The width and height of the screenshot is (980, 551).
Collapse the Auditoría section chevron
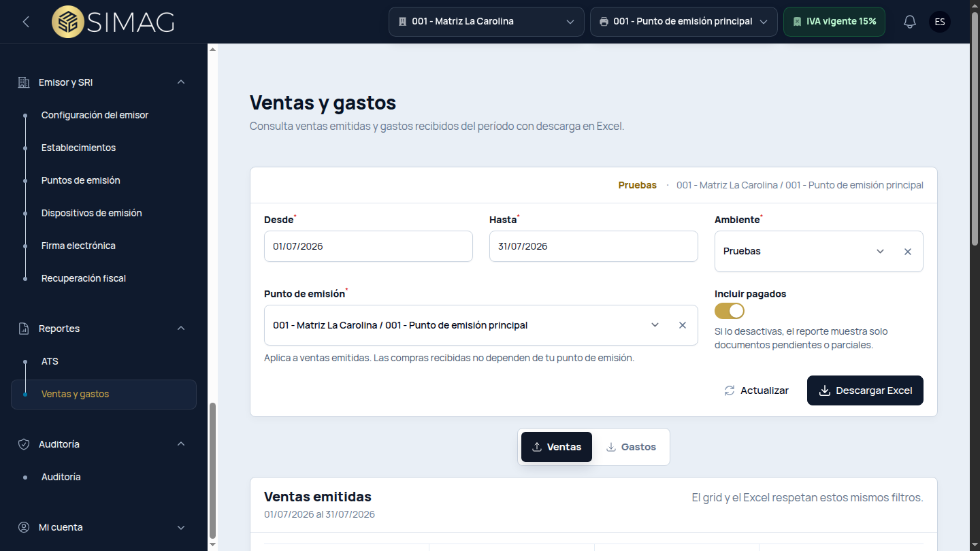181,444
